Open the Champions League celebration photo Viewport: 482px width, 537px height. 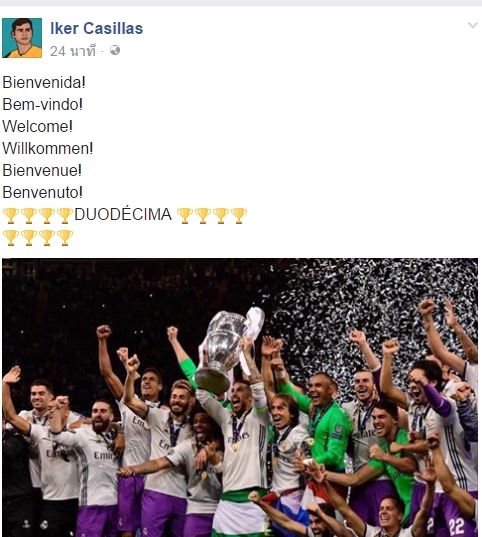240,397
